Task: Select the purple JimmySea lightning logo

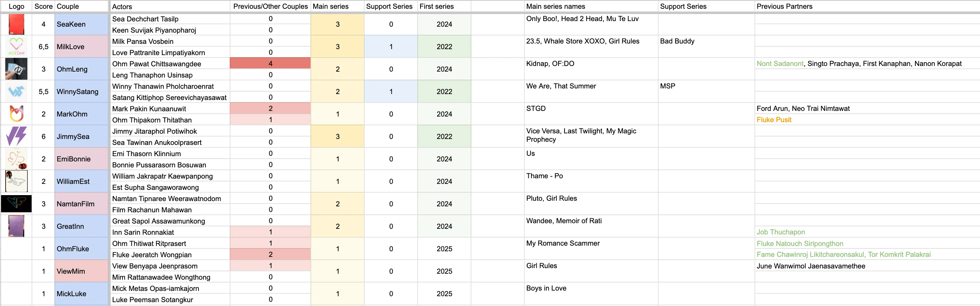Action: (x=17, y=136)
